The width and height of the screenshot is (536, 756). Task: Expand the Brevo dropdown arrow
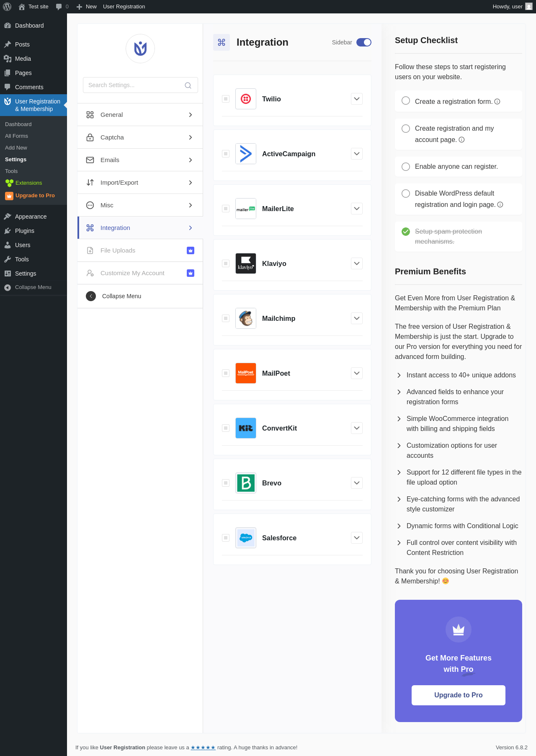point(357,483)
